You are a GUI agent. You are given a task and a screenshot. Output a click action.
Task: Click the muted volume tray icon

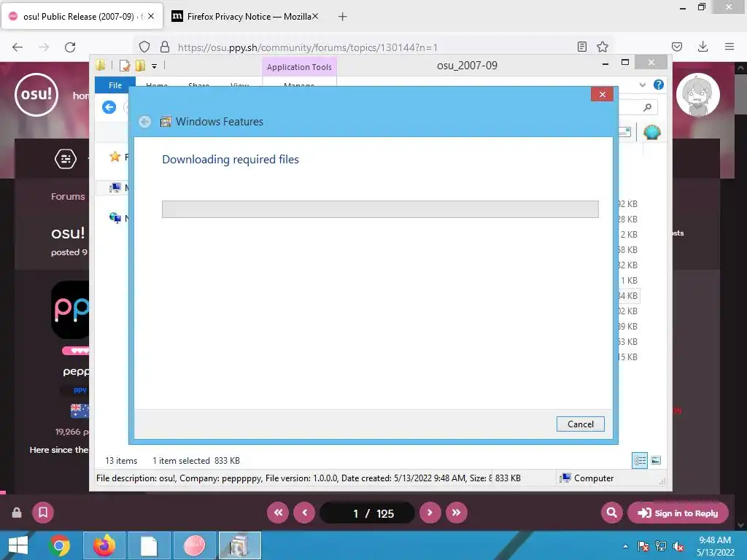click(678, 547)
